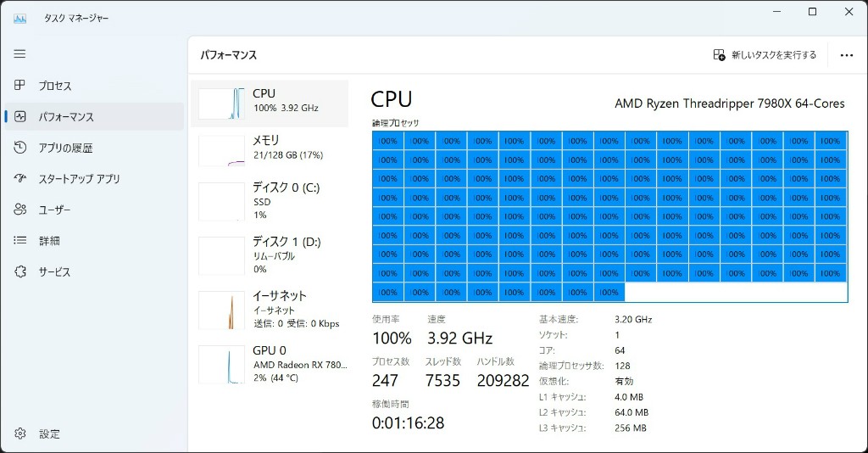Viewport: 868px width, 453px height.
Task: Open the プロセス page icon
Action: click(20, 86)
